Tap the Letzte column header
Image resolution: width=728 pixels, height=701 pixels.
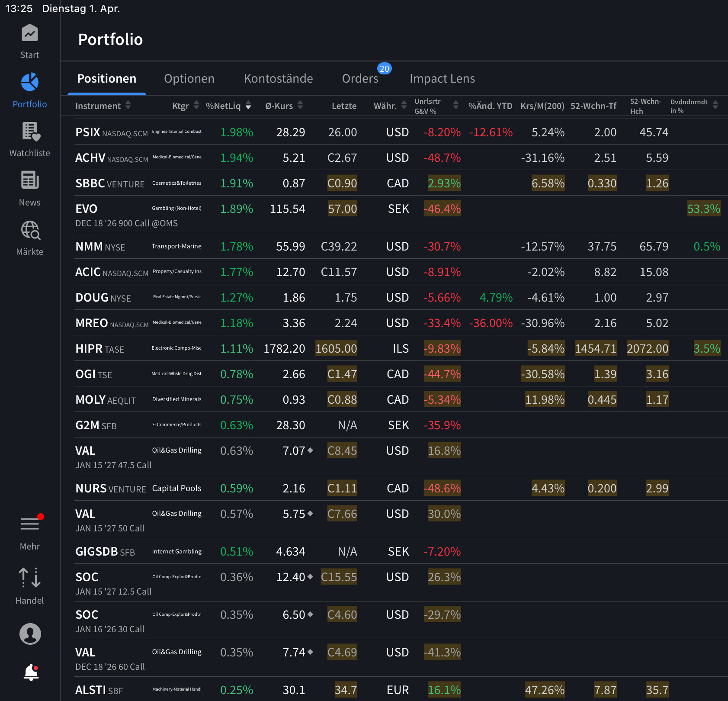(344, 106)
